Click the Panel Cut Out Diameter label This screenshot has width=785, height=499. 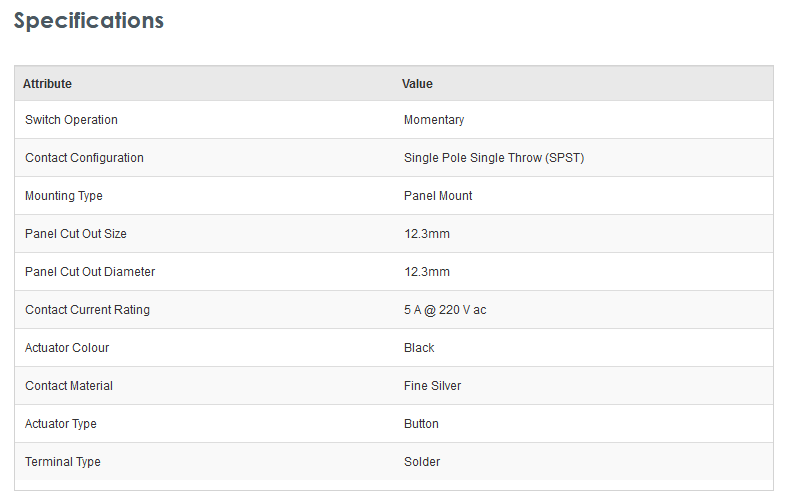[90, 272]
